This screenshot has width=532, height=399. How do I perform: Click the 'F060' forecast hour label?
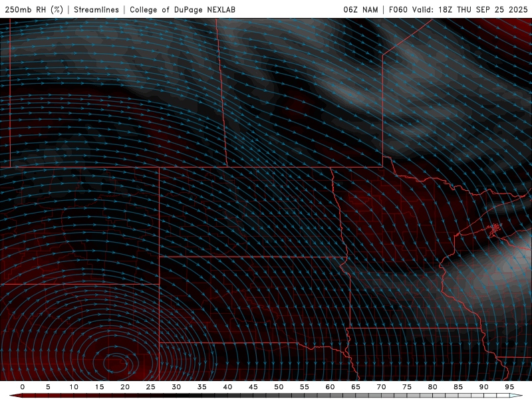tap(398, 9)
